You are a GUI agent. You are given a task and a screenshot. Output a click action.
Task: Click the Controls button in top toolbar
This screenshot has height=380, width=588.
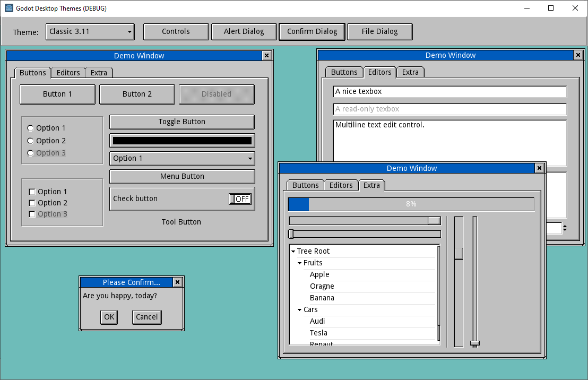tap(176, 31)
